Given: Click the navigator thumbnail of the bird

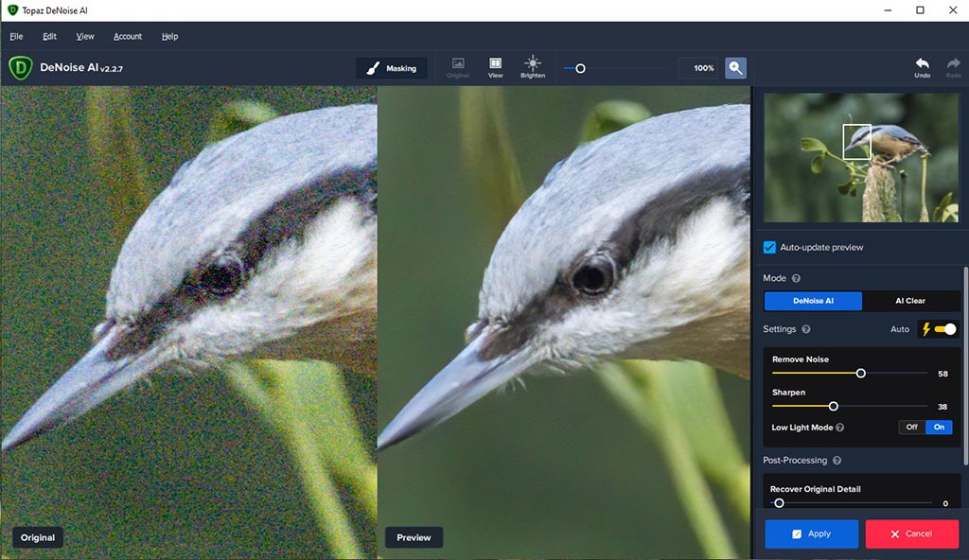Looking at the screenshot, I should click(x=861, y=158).
